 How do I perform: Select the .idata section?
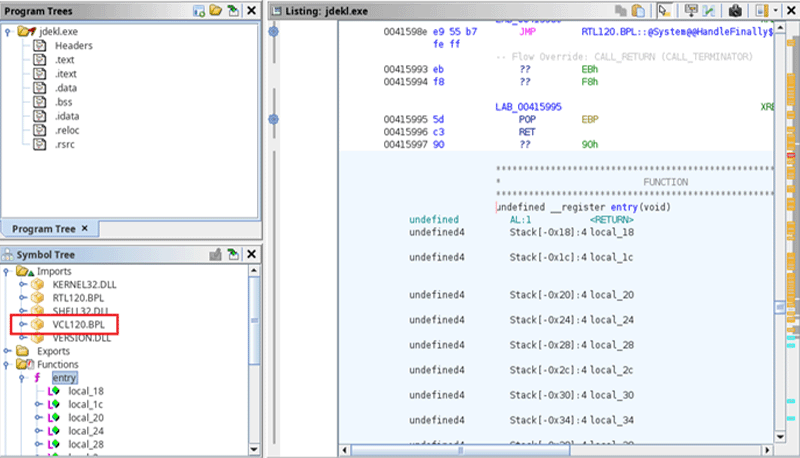click(67, 116)
